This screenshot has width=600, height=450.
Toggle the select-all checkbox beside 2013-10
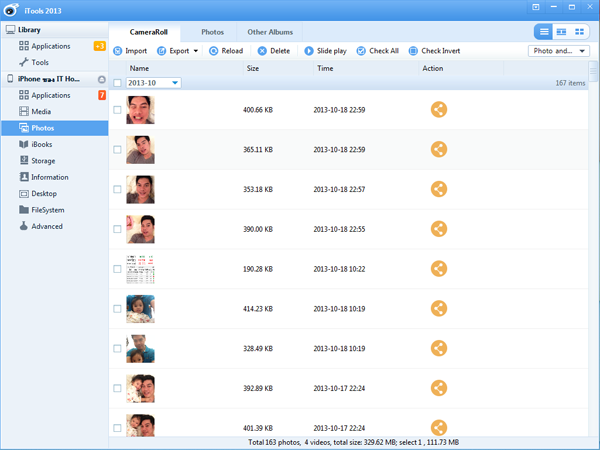pyautogui.click(x=118, y=83)
